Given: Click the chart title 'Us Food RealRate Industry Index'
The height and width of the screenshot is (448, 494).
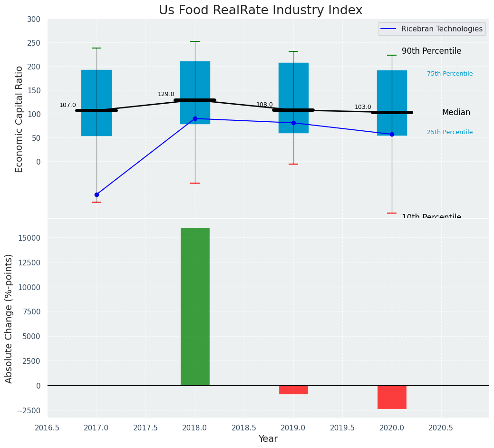Looking at the screenshot, I should (261, 10).
